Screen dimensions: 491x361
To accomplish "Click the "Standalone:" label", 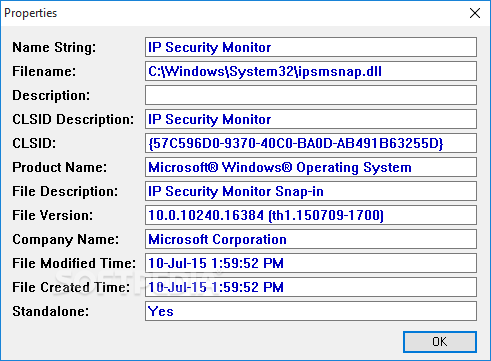I will 51,311.
